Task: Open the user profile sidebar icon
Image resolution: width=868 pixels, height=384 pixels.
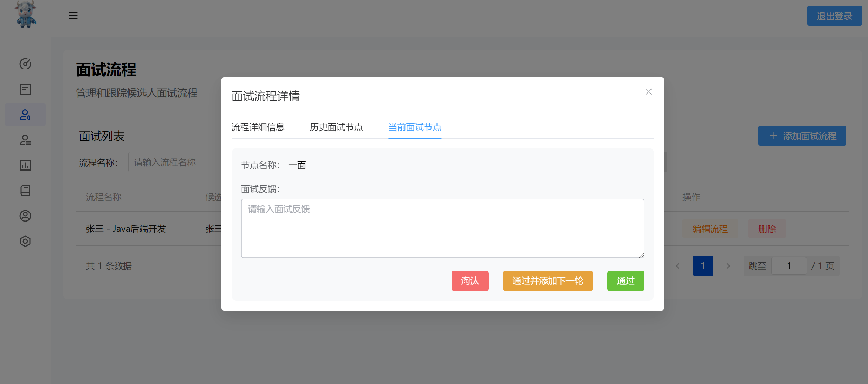Action: tap(25, 216)
